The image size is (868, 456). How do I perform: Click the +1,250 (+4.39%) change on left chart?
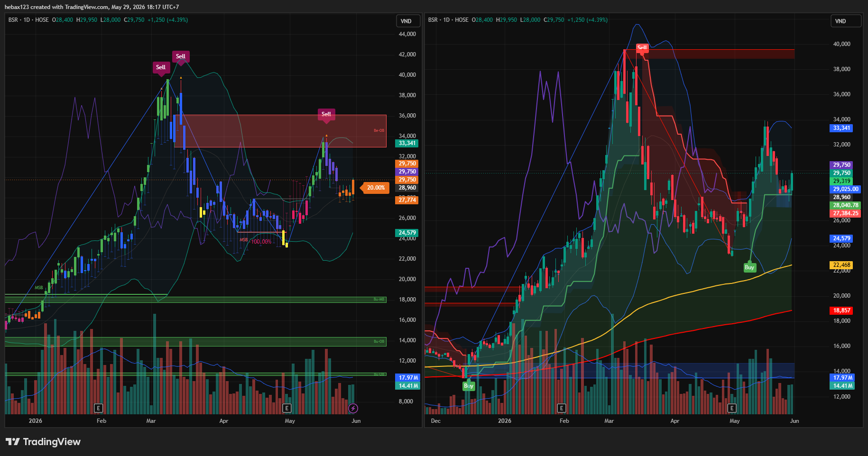pos(168,20)
